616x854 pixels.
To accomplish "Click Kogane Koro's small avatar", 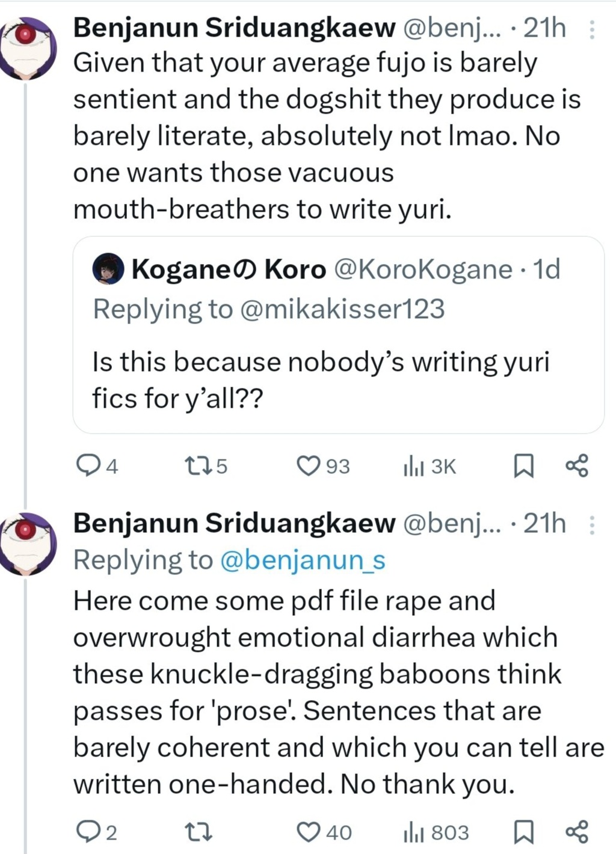I will [x=108, y=269].
